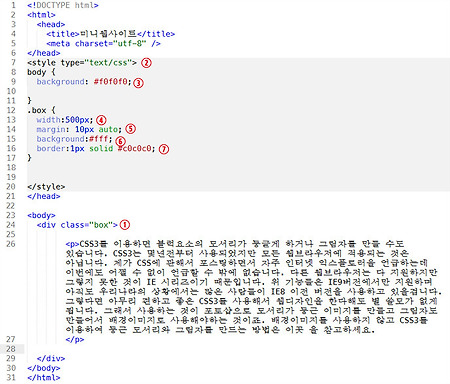Click the "border" property name

tap(51, 148)
